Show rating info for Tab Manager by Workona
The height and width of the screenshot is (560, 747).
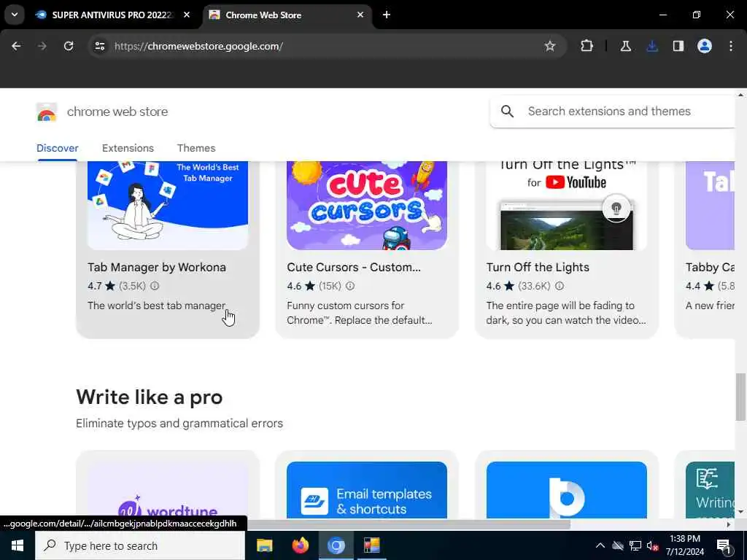(x=155, y=286)
